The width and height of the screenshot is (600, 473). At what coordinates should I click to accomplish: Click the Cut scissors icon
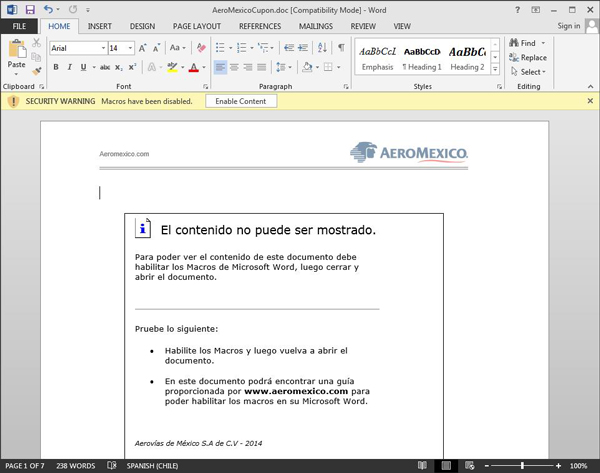(x=36, y=42)
